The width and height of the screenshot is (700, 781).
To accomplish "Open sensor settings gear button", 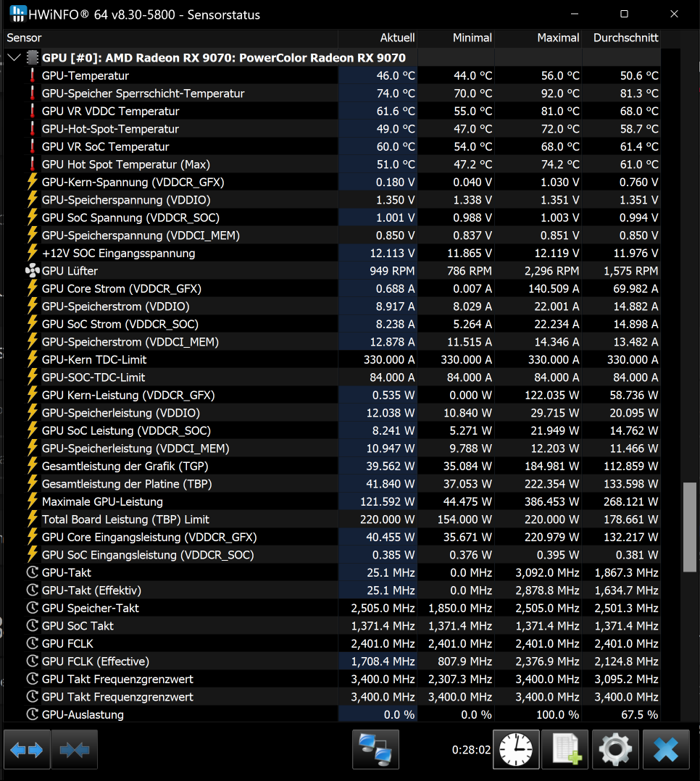I will click(x=615, y=749).
